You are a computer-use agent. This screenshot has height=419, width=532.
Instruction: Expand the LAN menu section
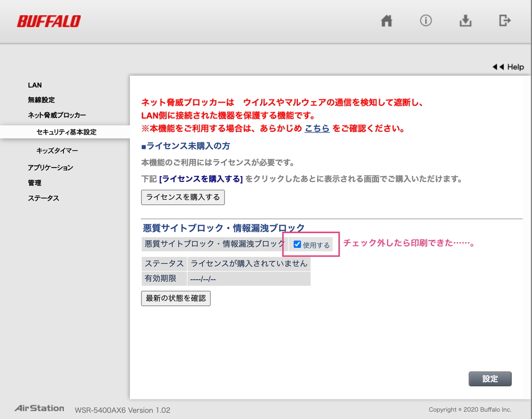[35, 85]
